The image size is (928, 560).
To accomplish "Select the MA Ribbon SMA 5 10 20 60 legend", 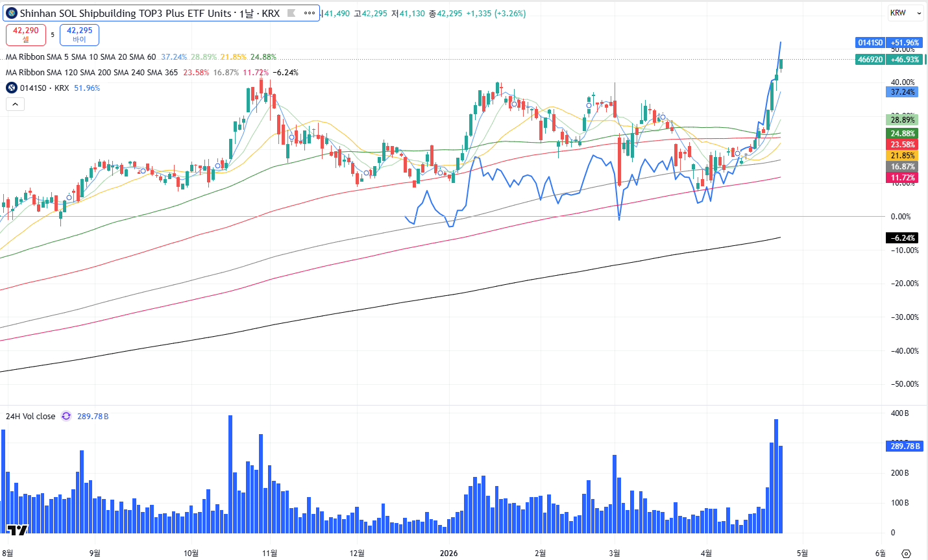I will (81, 57).
